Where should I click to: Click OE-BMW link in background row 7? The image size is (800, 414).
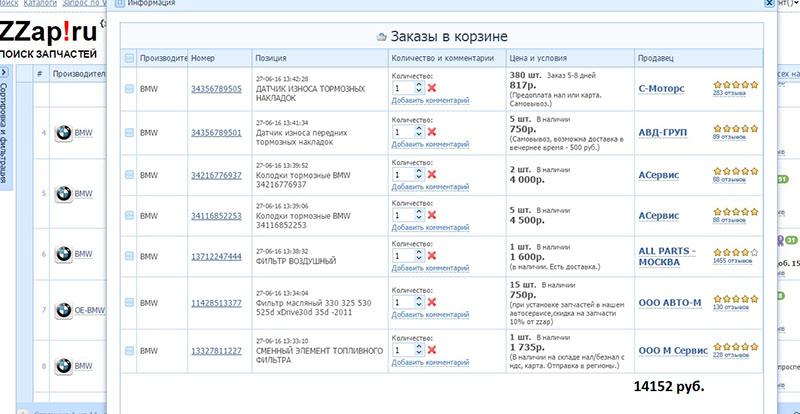point(90,310)
